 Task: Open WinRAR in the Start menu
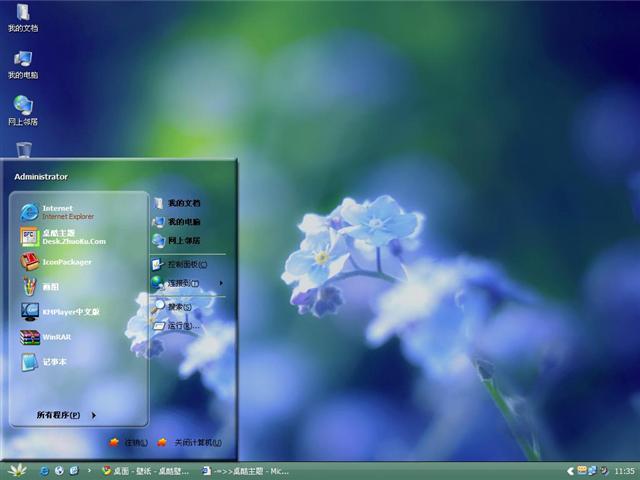pos(56,337)
